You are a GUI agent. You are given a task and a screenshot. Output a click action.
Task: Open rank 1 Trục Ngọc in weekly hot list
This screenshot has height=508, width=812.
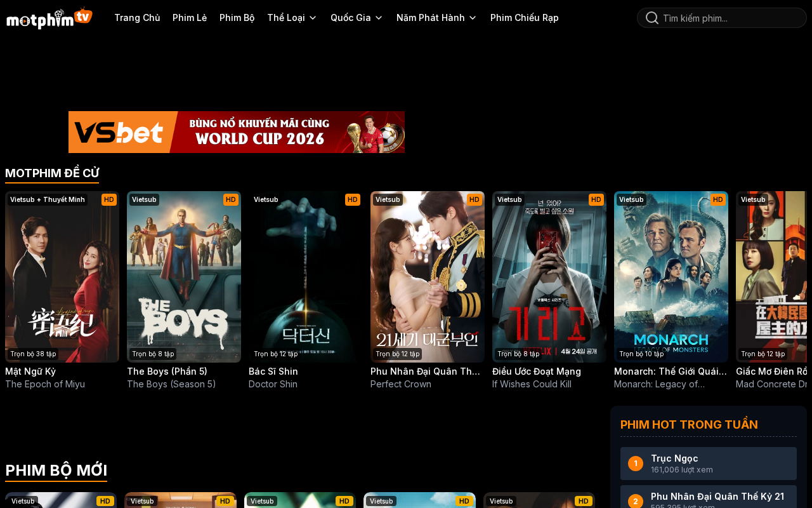point(709,464)
